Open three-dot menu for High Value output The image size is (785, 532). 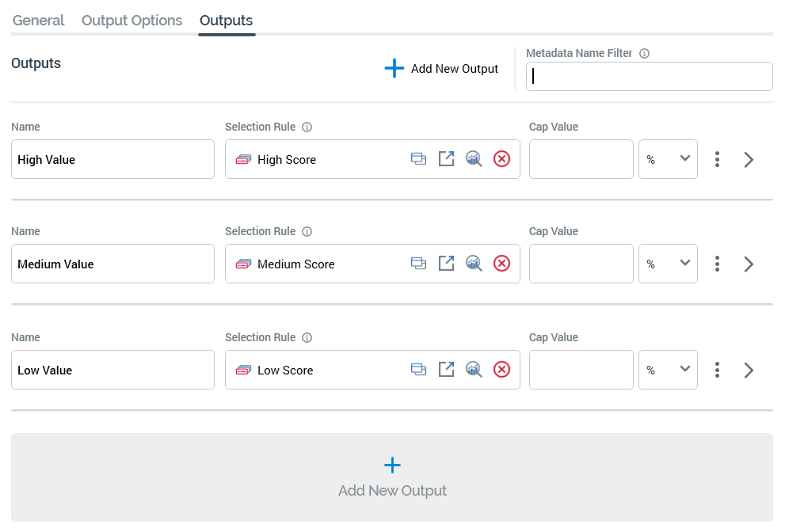(717, 159)
